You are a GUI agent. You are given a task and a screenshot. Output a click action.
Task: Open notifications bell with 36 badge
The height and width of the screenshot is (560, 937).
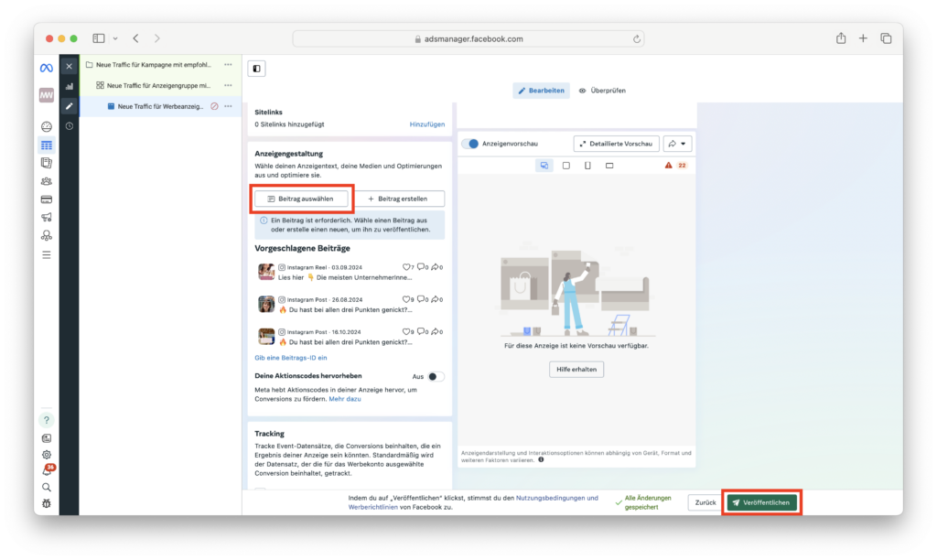pos(48,470)
